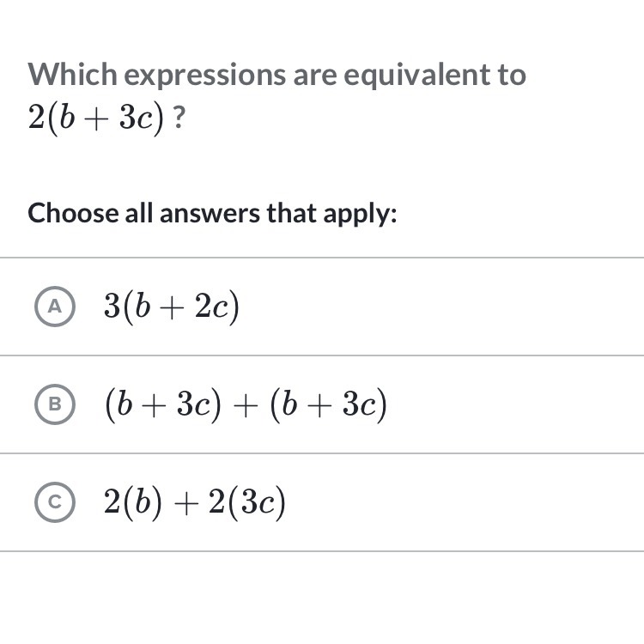Image resolution: width=644 pixels, height=644 pixels.
Task: Click empty space in answer row A
Action: point(440,307)
